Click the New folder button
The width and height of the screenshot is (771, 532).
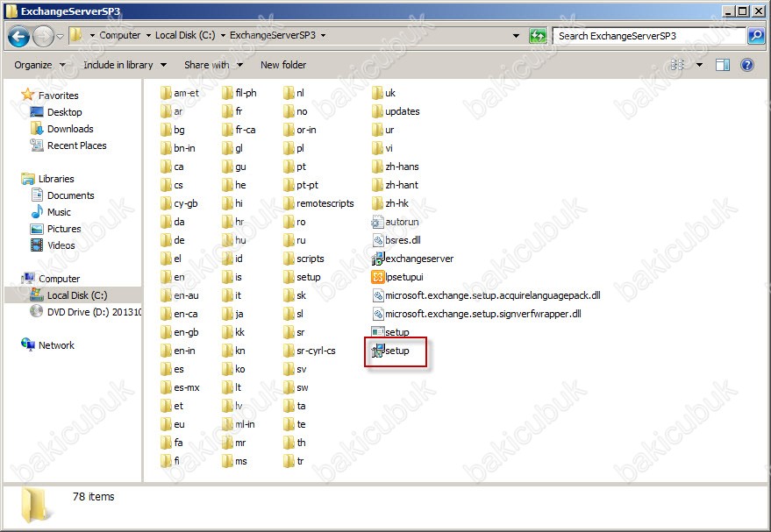tap(283, 65)
